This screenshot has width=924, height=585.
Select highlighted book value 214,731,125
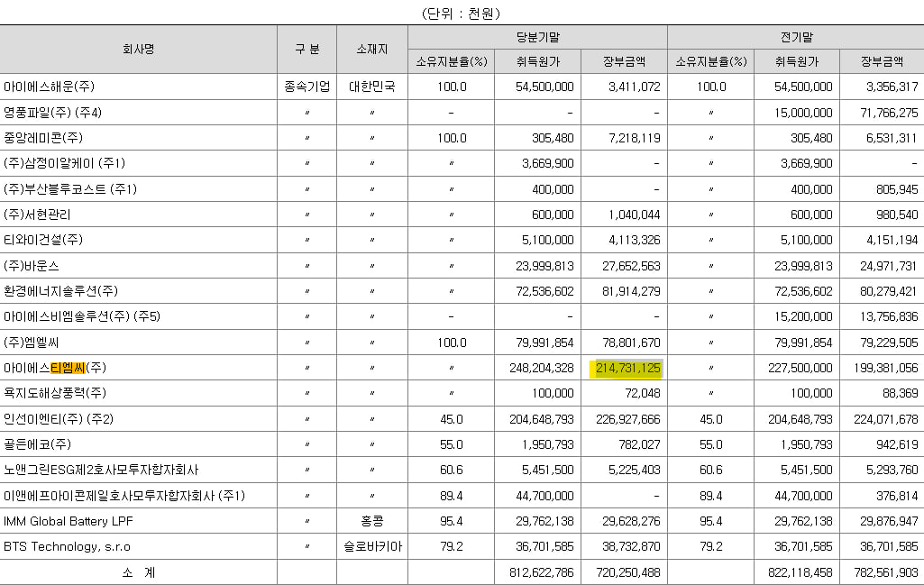click(x=628, y=368)
